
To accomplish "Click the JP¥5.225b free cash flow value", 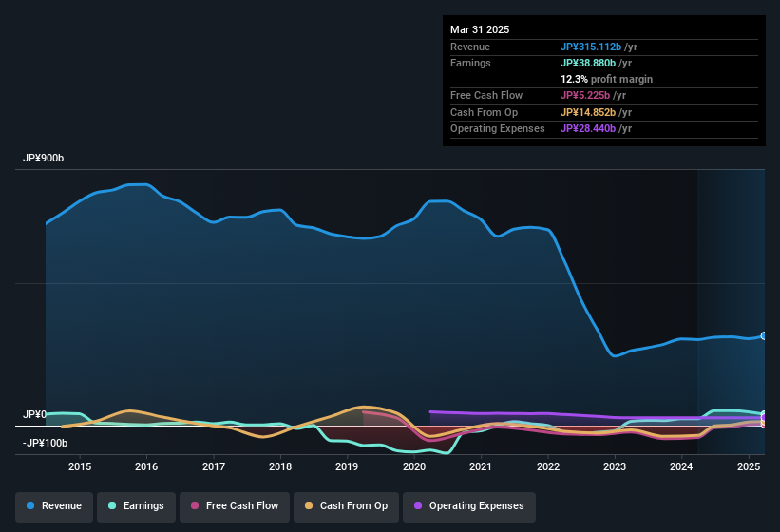I will (585, 95).
